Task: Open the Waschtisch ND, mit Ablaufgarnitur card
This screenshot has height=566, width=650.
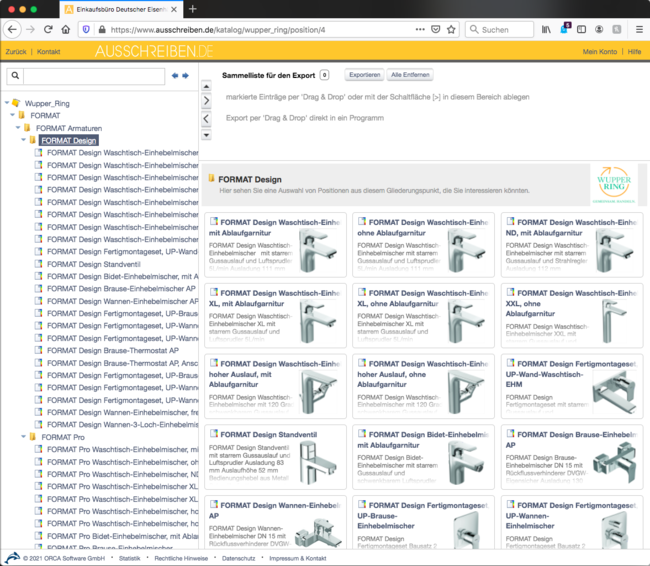Action: coord(572,245)
